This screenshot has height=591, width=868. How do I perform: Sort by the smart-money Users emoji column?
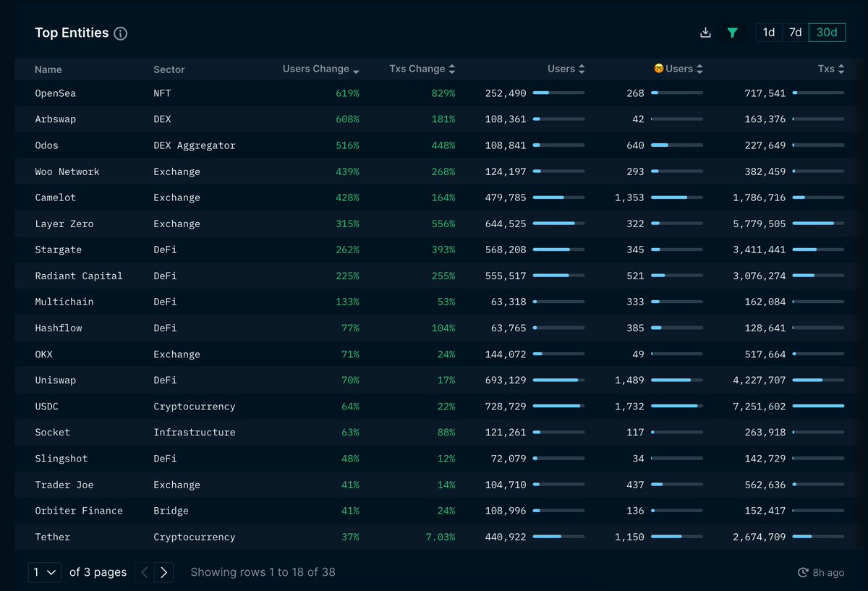click(x=678, y=69)
